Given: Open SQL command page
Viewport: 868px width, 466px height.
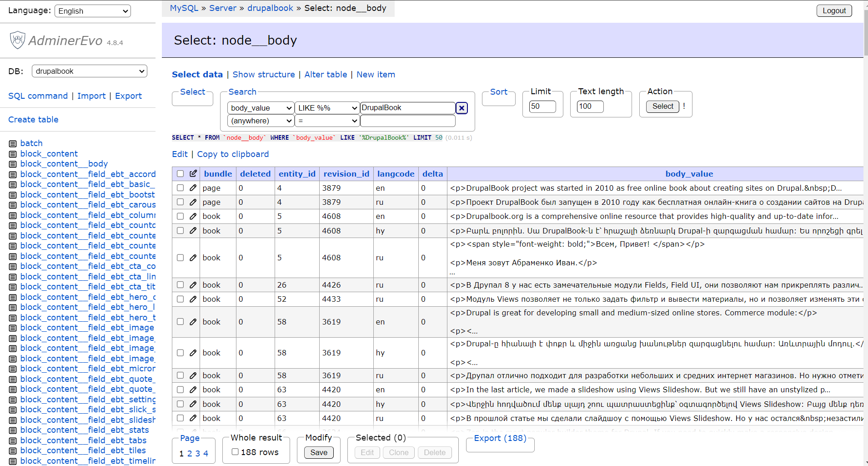Looking at the screenshot, I should click(x=38, y=96).
